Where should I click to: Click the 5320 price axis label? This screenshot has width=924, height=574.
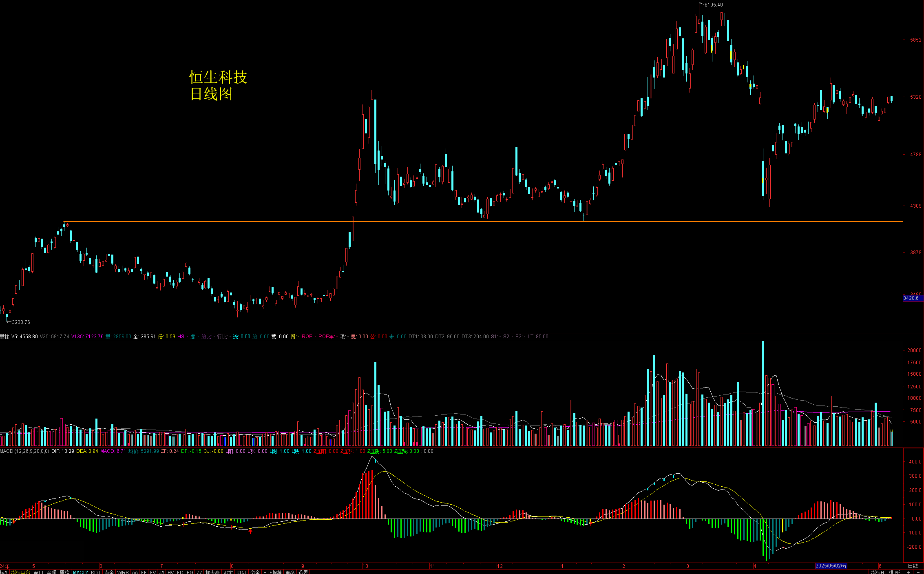(915, 97)
